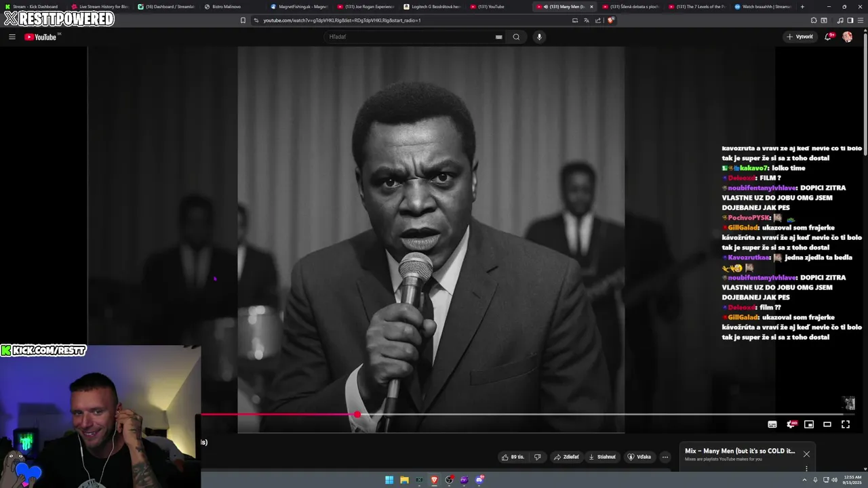Image resolution: width=868 pixels, height=488 pixels.
Task: Switch to Live Stream History tab
Action: click(99, 7)
